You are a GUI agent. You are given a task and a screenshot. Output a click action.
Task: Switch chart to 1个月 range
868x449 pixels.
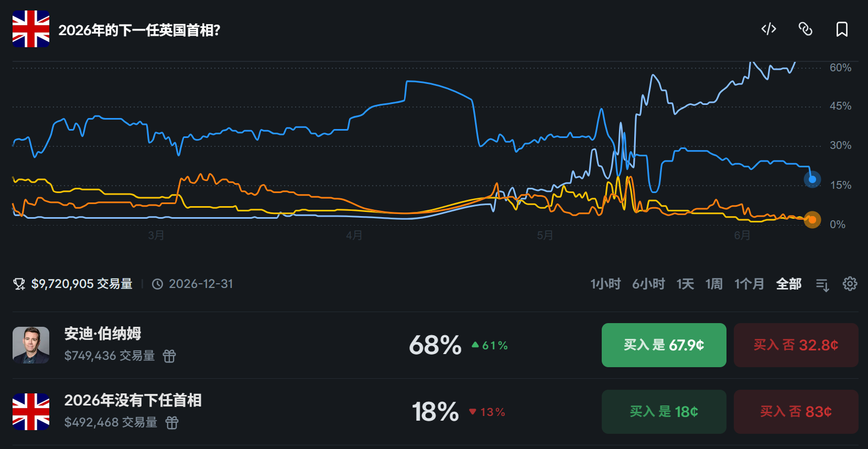click(x=749, y=284)
